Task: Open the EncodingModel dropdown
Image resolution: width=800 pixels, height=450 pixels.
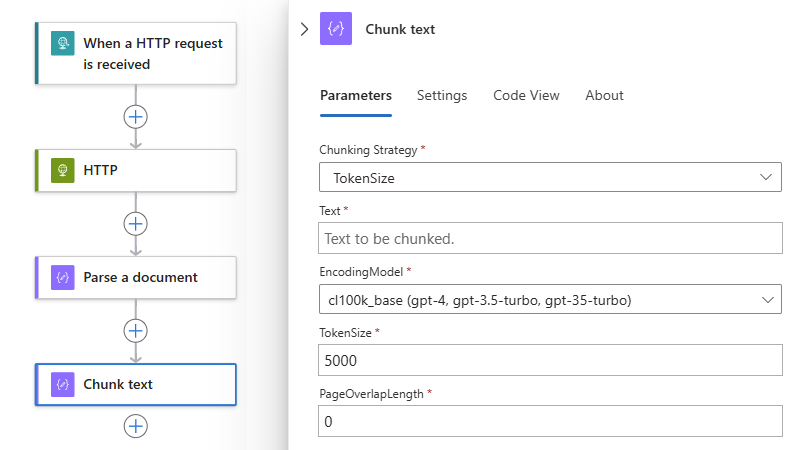Action: pos(550,299)
